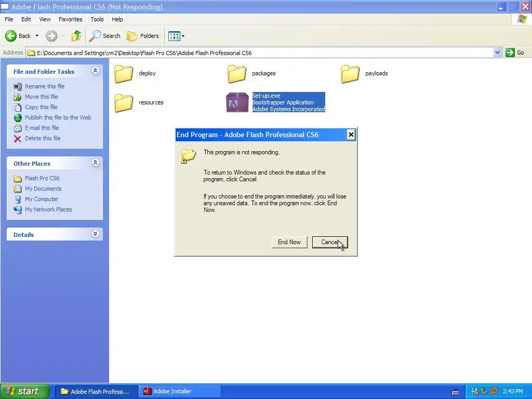Screen dimensions: 532x399
Task: Click Copy this file link
Action: click(x=41, y=107)
